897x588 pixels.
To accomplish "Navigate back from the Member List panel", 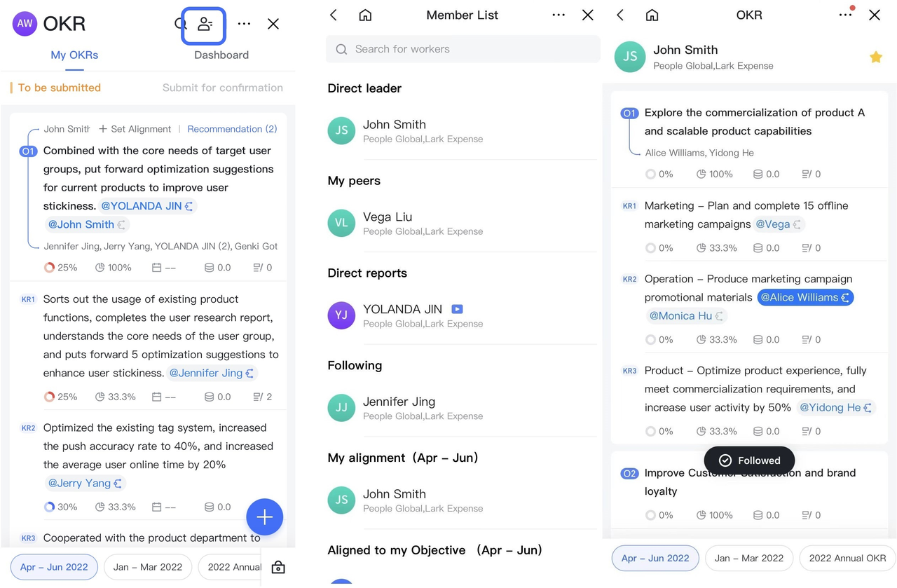I will 334,15.
